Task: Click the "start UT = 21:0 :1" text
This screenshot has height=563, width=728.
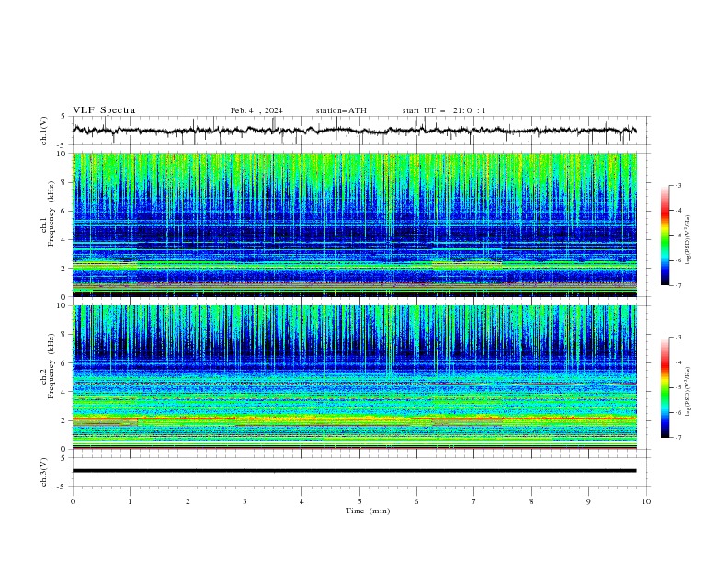Action: 444,110
